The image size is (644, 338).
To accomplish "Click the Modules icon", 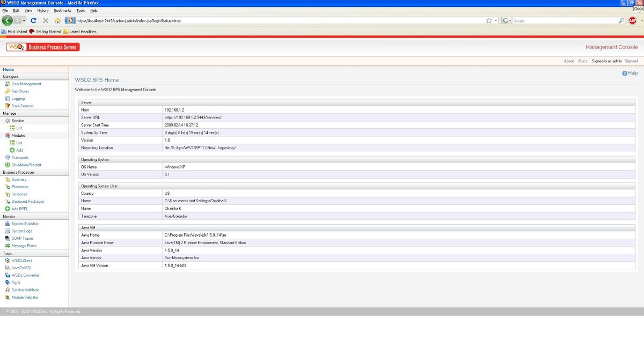I will [x=7, y=136].
